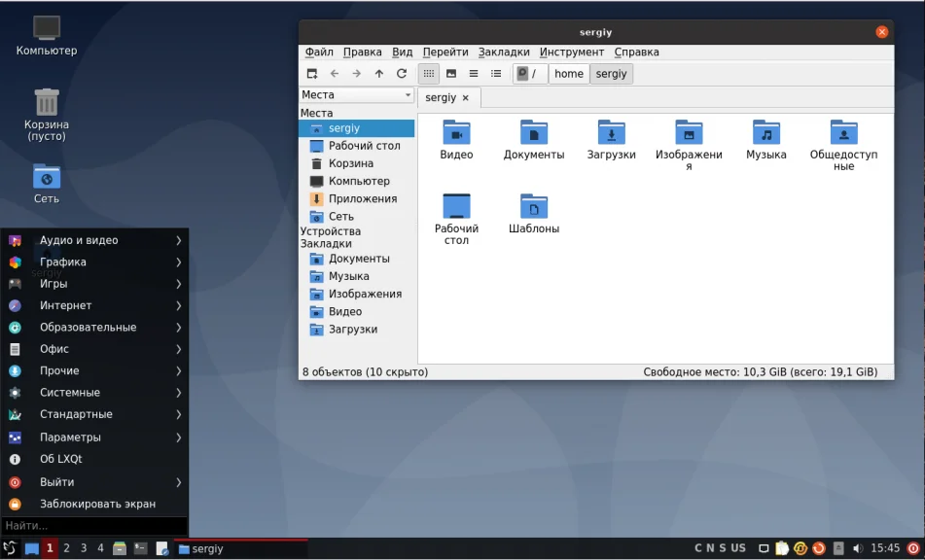Go up to the parent folder
925x560 pixels.
[379, 74]
